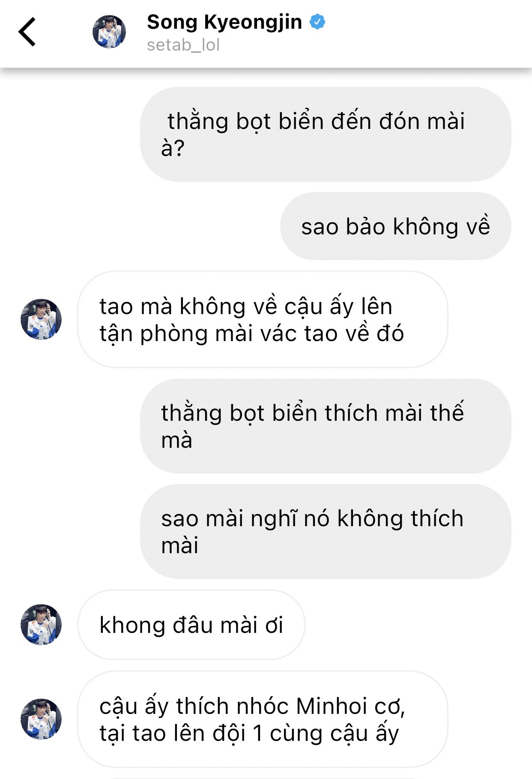Select the "tao mà không về cậu ấy lên" message

[263, 319]
